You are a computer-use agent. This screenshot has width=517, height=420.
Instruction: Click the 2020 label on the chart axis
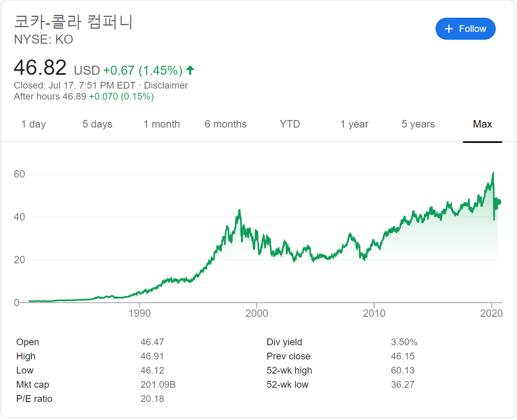coord(491,313)
